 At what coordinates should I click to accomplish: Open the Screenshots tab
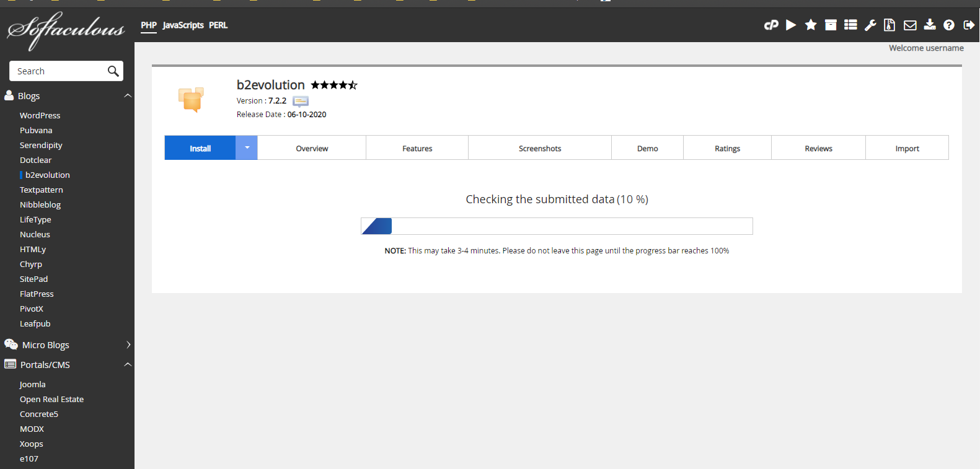coord(540,147)
